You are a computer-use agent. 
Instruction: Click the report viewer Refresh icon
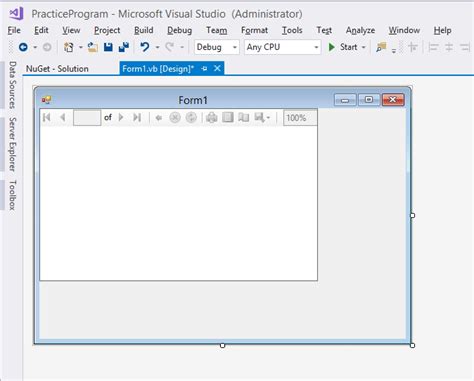(x=191, y=117)
